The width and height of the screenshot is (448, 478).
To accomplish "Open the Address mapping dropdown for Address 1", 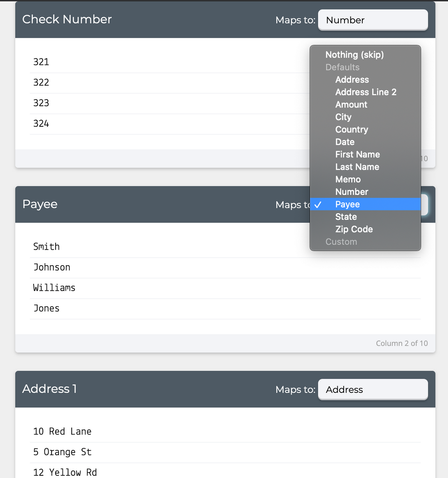I will point(373,389).
